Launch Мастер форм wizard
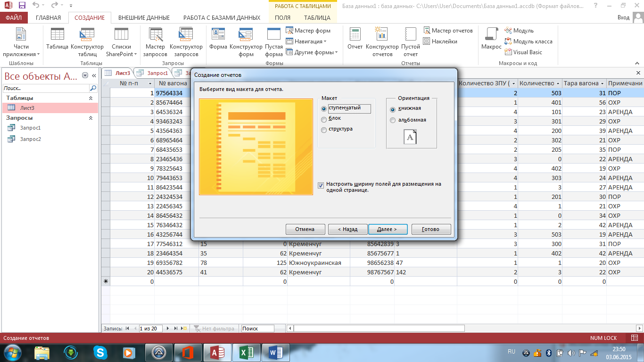 308,31
